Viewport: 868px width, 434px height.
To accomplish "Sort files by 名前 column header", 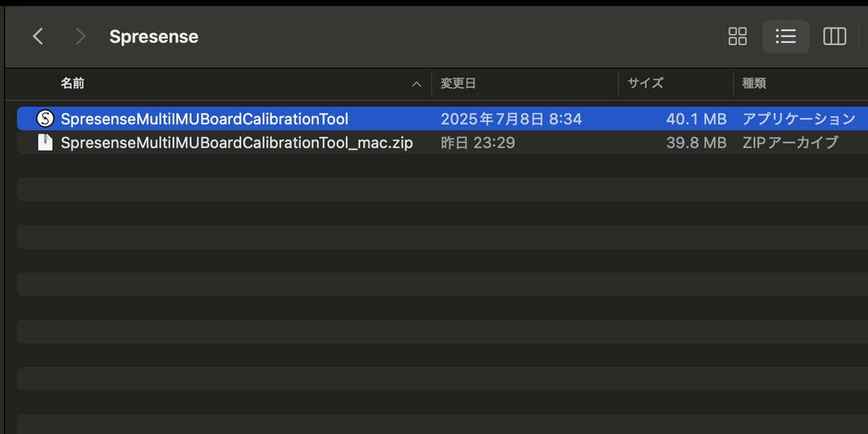I will [x=72, y=84].
